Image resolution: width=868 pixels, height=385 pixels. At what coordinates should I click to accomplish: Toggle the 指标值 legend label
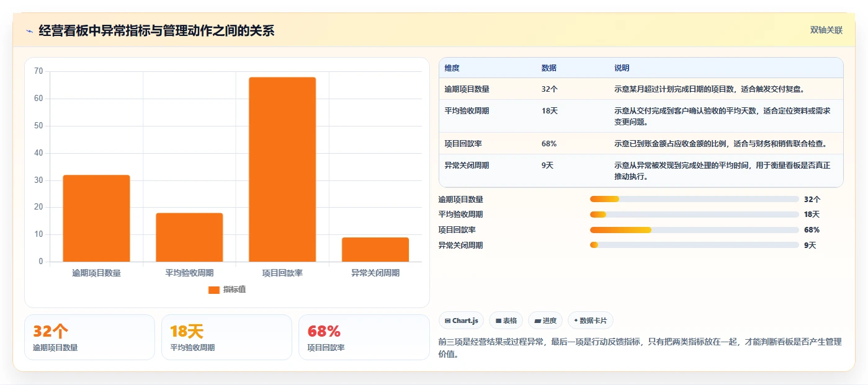[x=235, y=290]
